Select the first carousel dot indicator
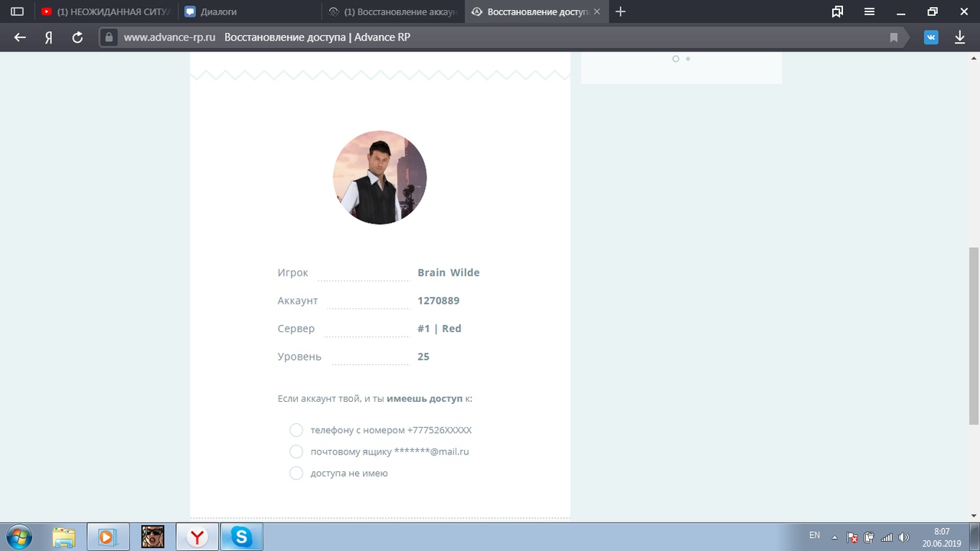The image size is (980, 551). 675,59
